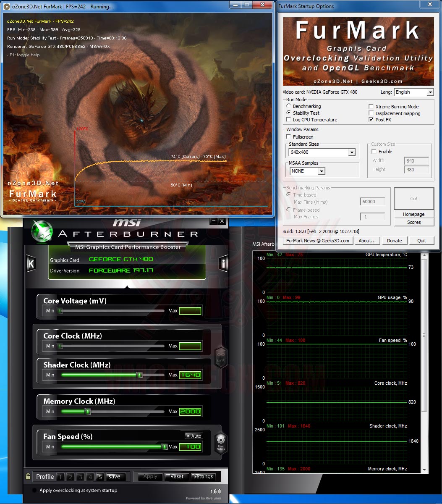The height and width of the screenshot is (504, 442).
Task: Enable Fullscreen checkbox
Action: [x=289, y=137]
